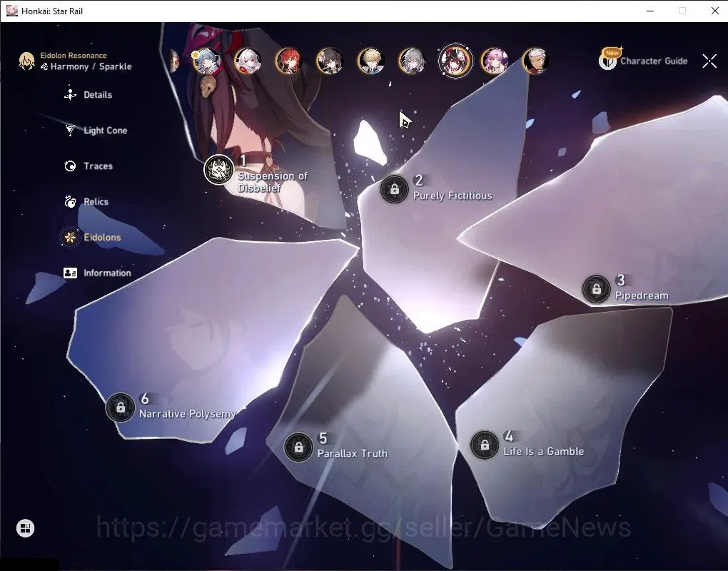Image resolution: width=728 pixels, height=571 pixels.
Task: Open the Information card icon
Action: (x=70, y=273)
